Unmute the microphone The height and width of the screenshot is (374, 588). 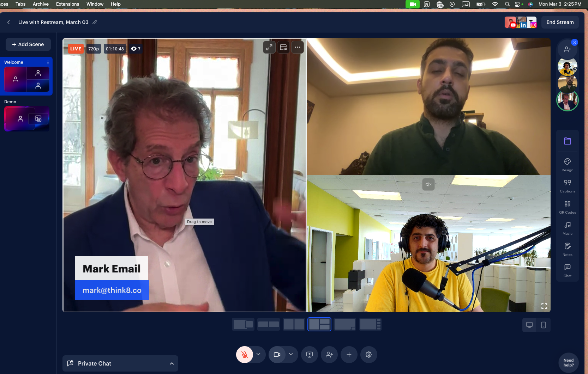coord(245,355)
